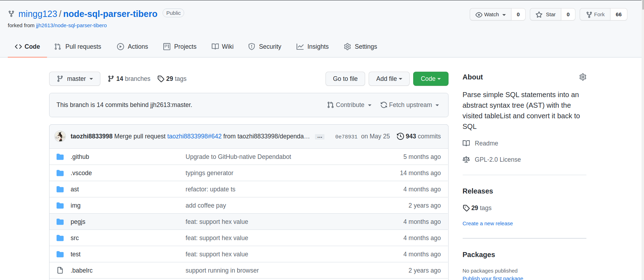
Task: Open the 29 tags link under Releases
Action: tap(477, 208)
